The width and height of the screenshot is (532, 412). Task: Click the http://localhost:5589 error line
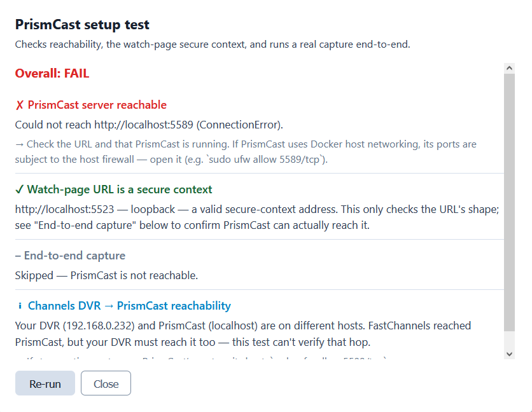point(149,125)
